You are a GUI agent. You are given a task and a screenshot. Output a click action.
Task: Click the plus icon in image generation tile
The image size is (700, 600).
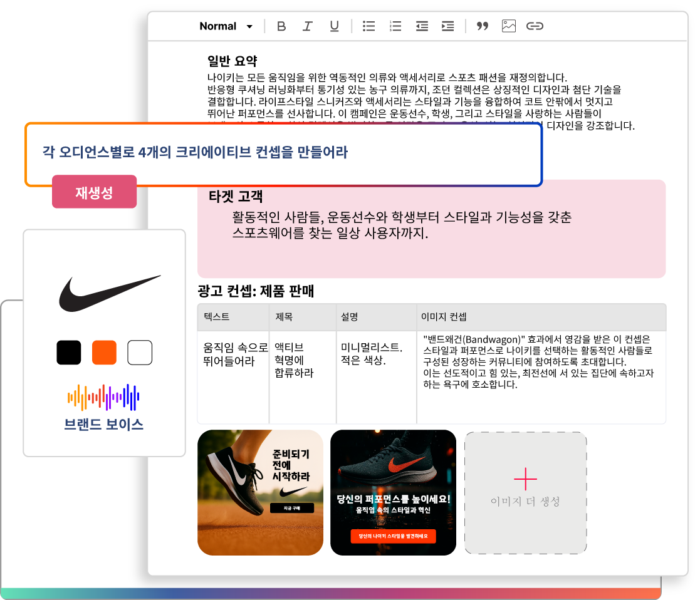(x=525, y=479)
